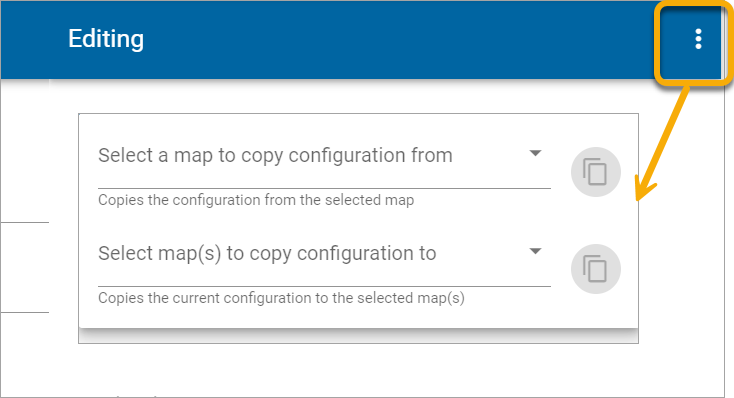This screenshot has height=398, width=734.
Task: Click the copy-to-maps copy icon button
Action: tap(595, 269)
